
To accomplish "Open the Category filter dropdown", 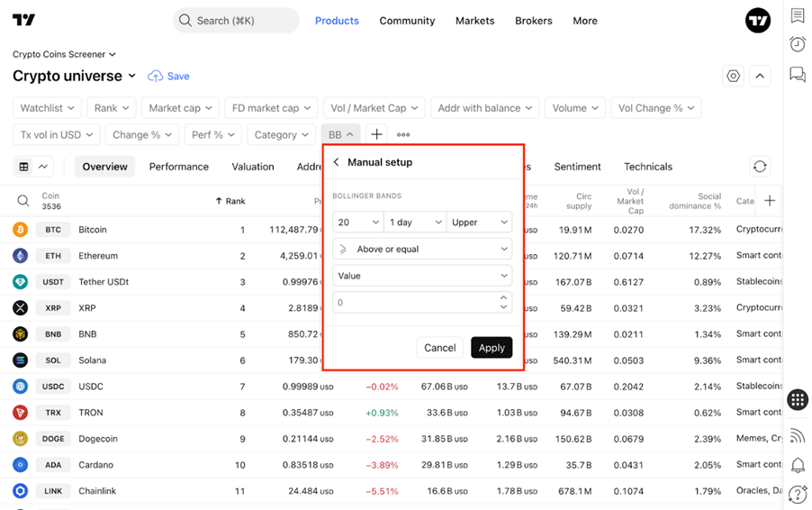I will coord(281,135).
